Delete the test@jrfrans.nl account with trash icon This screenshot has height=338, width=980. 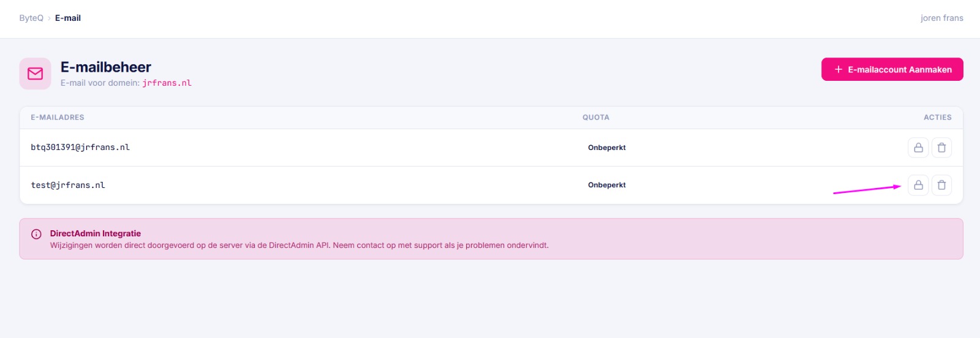click(x=941, y=185)
